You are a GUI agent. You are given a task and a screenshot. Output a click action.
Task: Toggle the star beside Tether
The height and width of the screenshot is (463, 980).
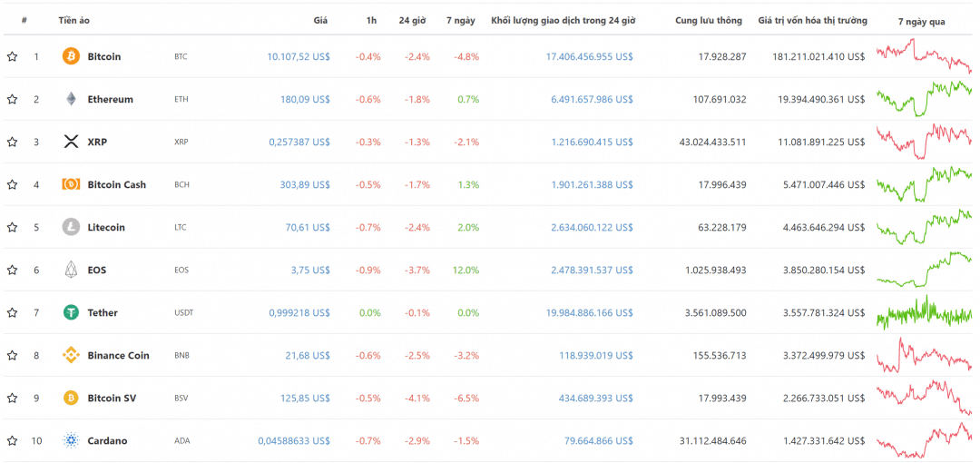point(12,313)
